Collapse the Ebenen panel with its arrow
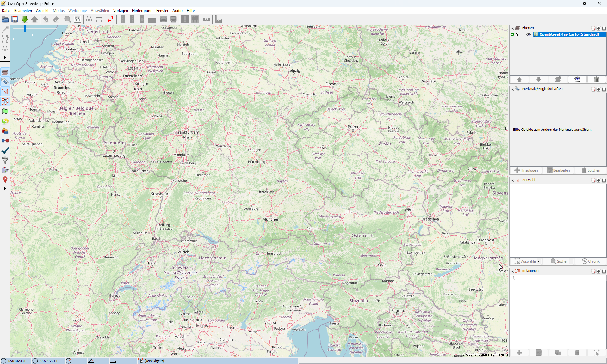This screenshot has height=364, width=607. pos(512,28)
